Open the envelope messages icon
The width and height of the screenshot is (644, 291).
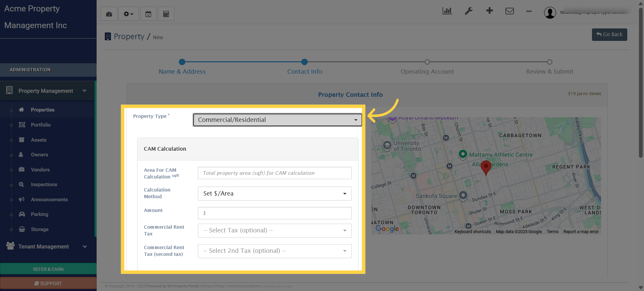click(x=509, y=11)
